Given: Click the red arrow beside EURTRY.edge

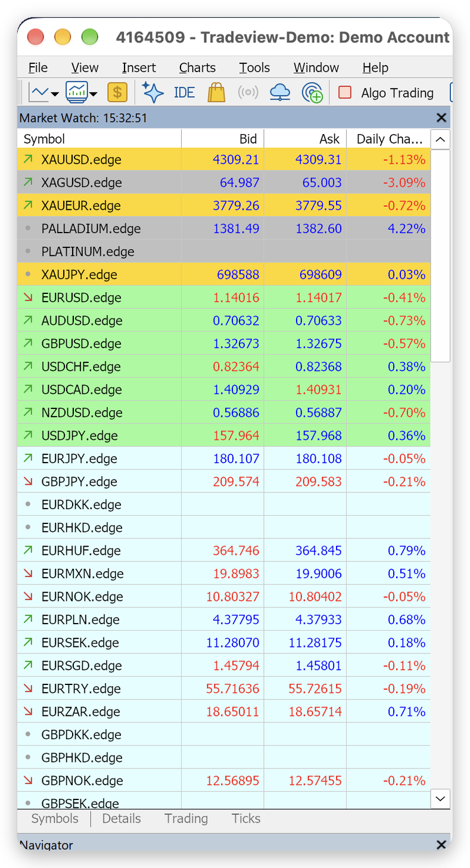Looking at the screenshot, I should pyautogui.click(x=28, y=689).
